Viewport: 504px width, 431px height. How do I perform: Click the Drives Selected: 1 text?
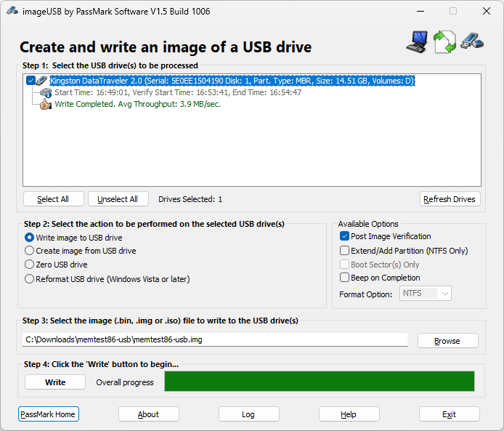(190, 199)
